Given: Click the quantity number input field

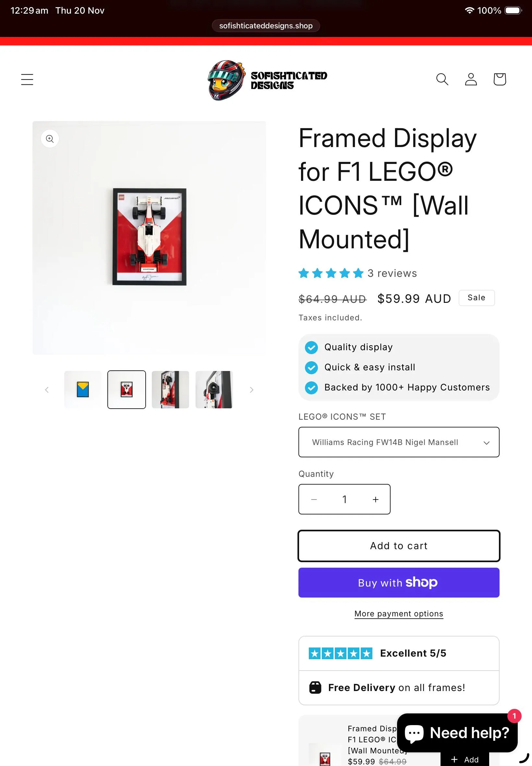Looking at the screenshot, I should point(344,500).
